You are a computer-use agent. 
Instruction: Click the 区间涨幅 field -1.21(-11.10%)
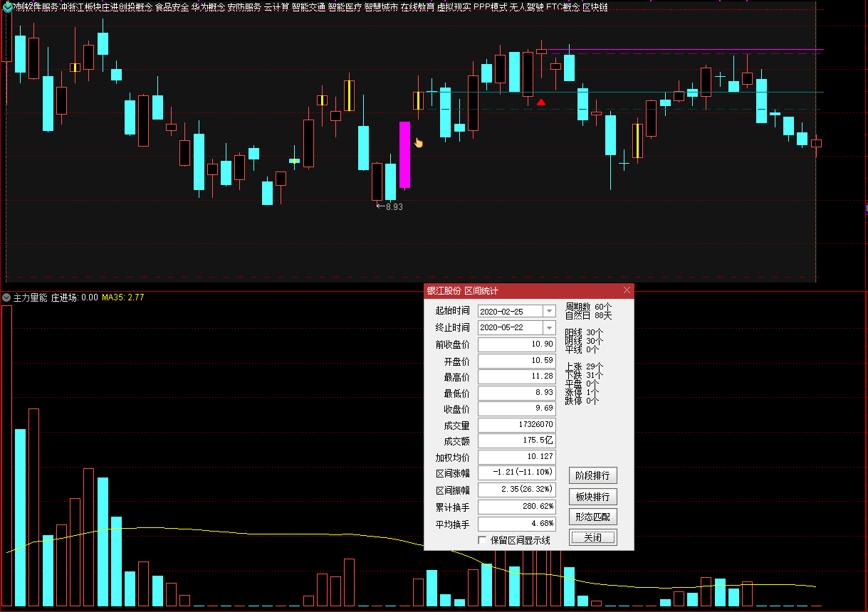(517, 473)
